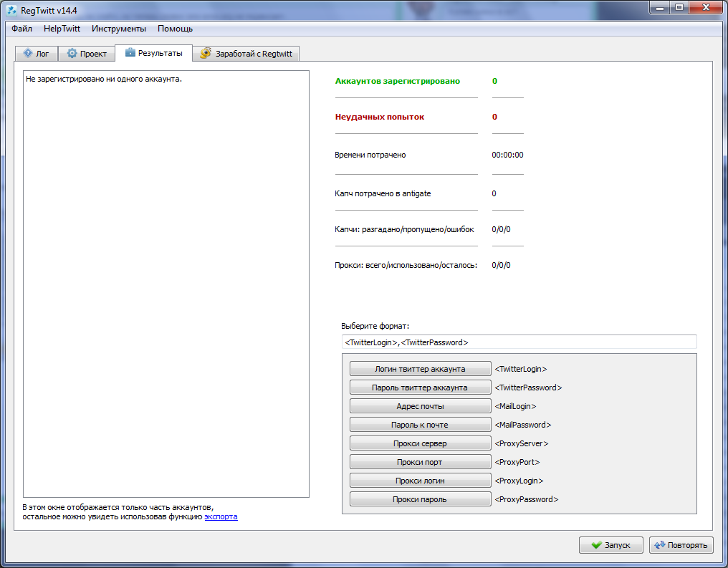
Task: Select the Результаты tab
Action: click(x=153, y=53)
